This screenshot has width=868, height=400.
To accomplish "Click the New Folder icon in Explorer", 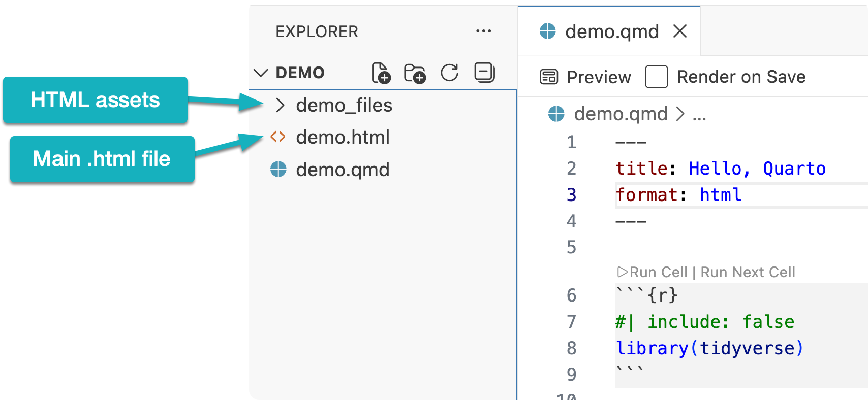I will 415,73.
